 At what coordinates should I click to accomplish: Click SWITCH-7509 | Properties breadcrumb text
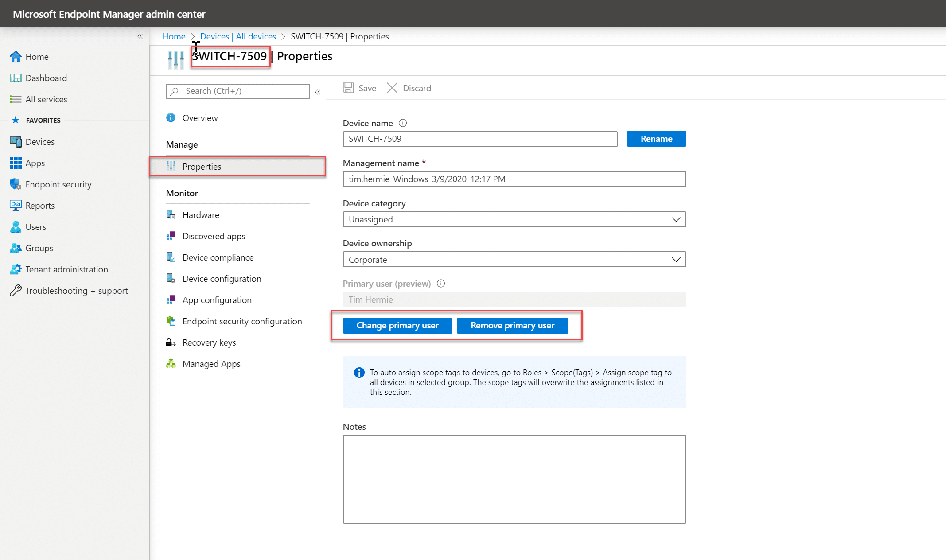pos(340,36)
